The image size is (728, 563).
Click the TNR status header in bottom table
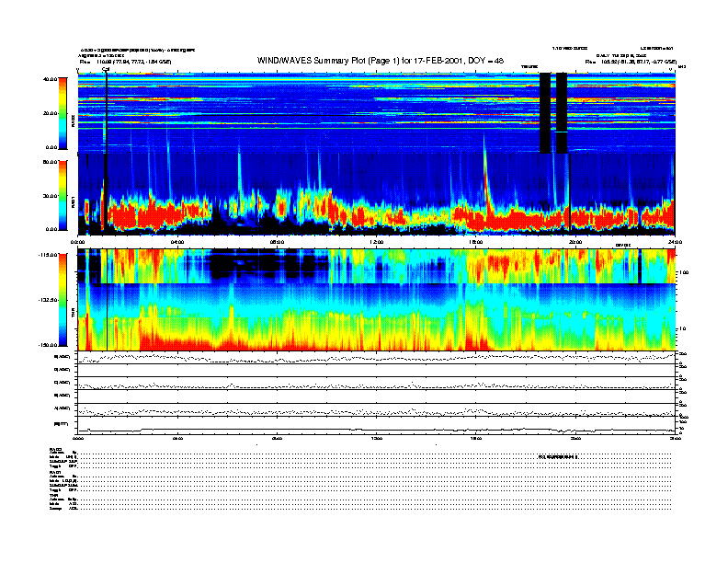53,496
